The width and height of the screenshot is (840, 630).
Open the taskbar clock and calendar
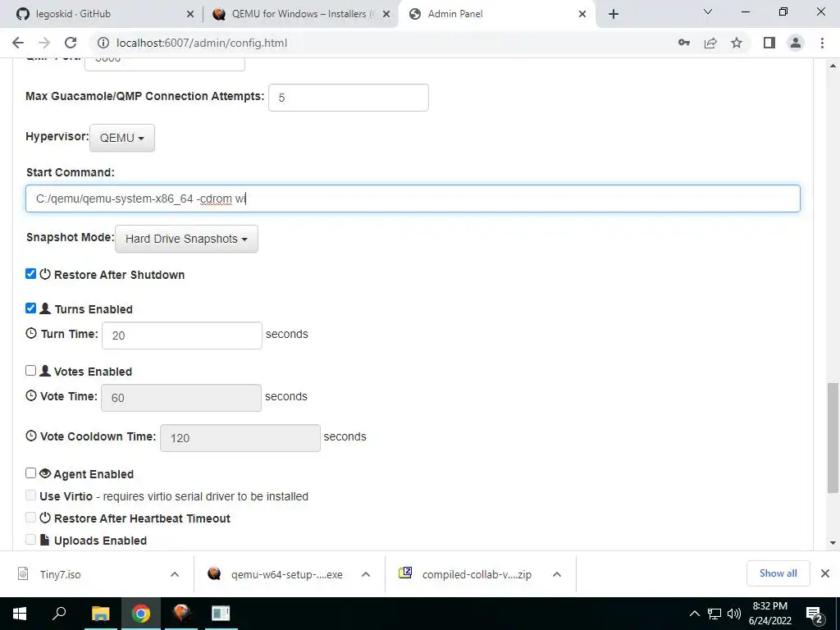[769, 614]
